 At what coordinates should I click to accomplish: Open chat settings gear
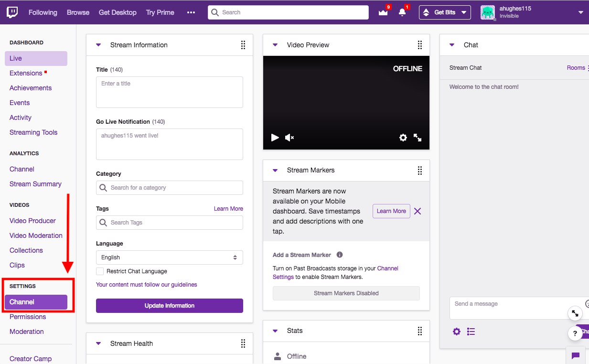[457, 332]
